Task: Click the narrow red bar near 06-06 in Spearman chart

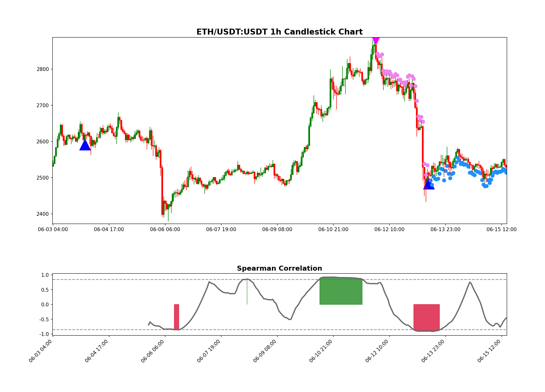Action: [176, 317]
